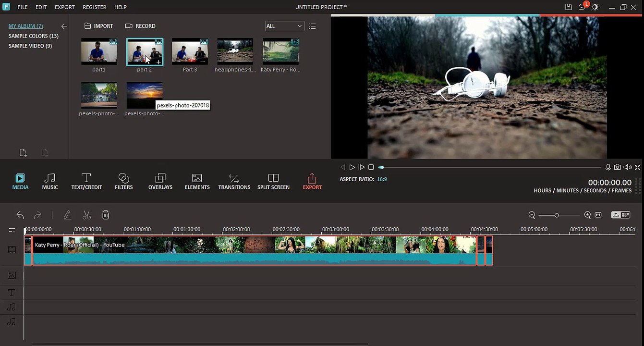Screen dimensions: 644x346
Task: Click the first music track icon
Action: 12,307
